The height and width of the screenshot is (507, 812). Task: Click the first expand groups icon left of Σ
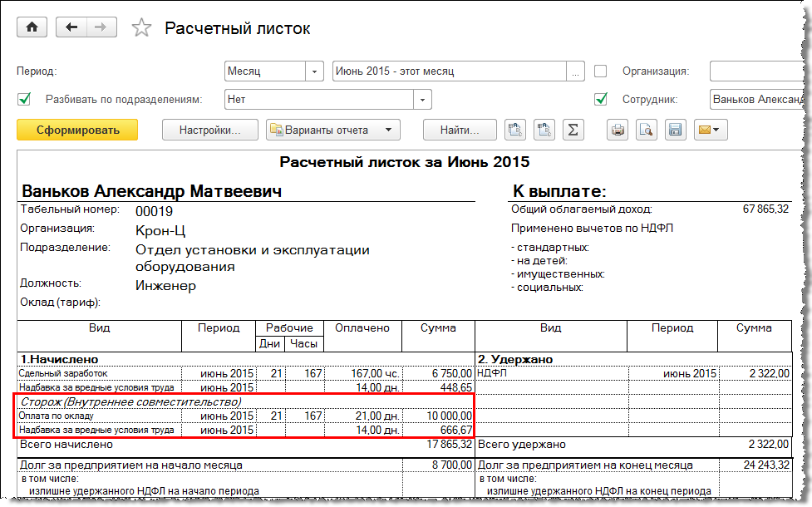tap(515, 130)
